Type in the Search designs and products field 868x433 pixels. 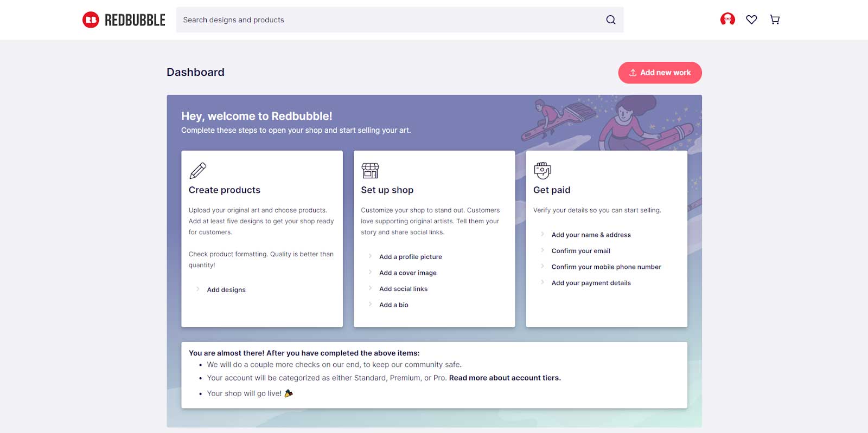[x=391, y=20]
